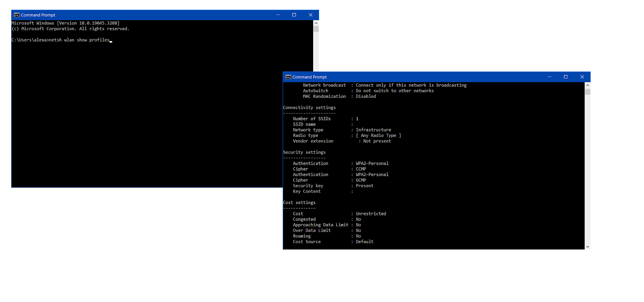Minimize the netsh profile details window
The height and width of the screenshot is (302, 644).
pos(549,77)
